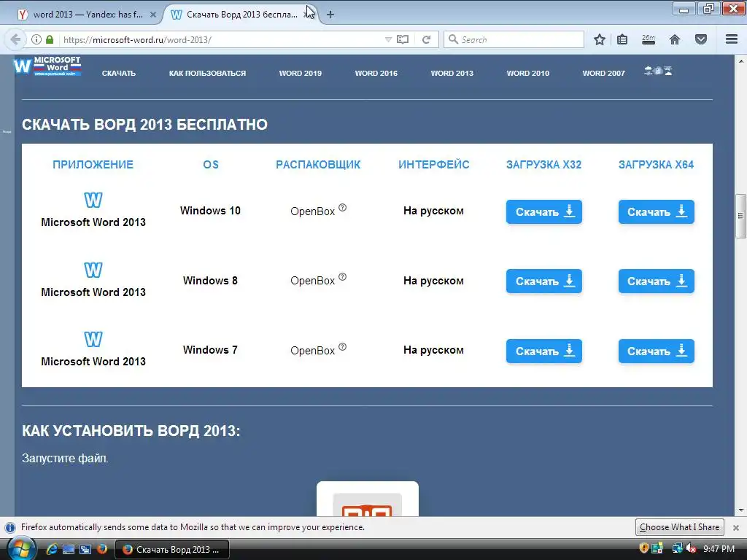The image size is (747, 560).
Task: Open the Pocket save icon
Action: point(701,39)
